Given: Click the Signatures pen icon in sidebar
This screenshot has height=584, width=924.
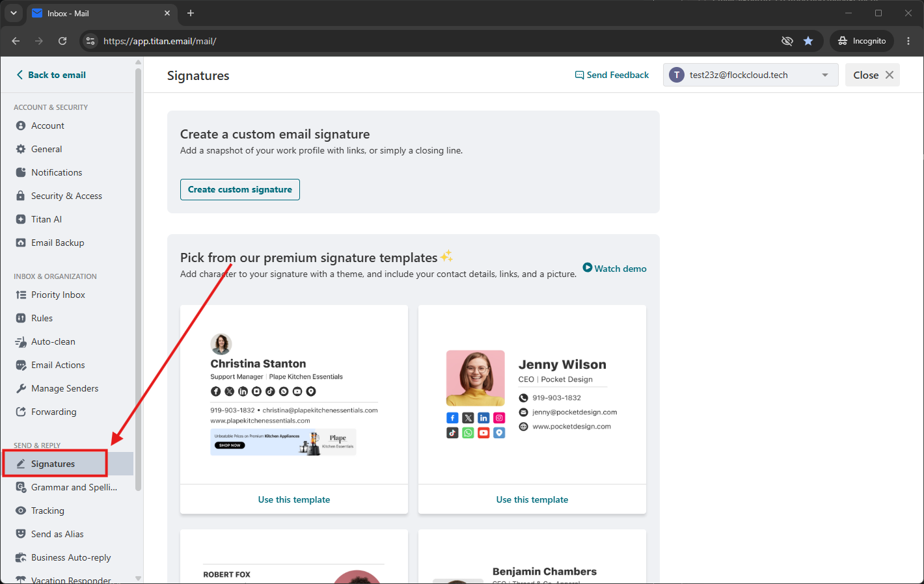Looking at the screenshot, I should click(21, 464).
